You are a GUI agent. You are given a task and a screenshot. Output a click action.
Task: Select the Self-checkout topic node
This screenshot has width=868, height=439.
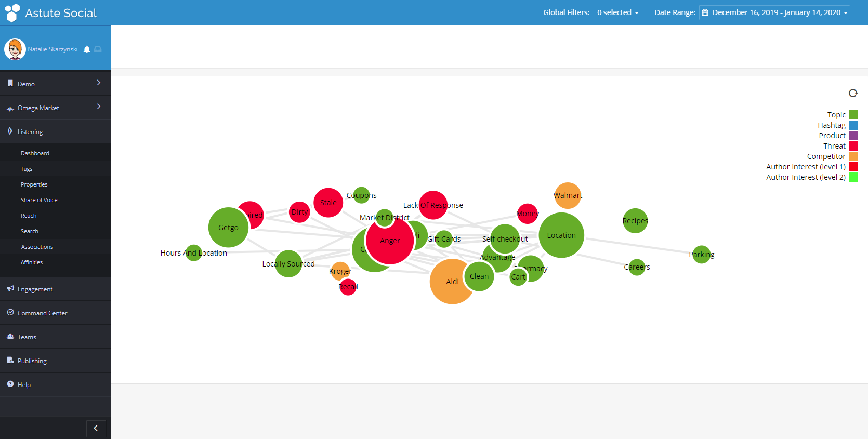(x=505, y=239)
